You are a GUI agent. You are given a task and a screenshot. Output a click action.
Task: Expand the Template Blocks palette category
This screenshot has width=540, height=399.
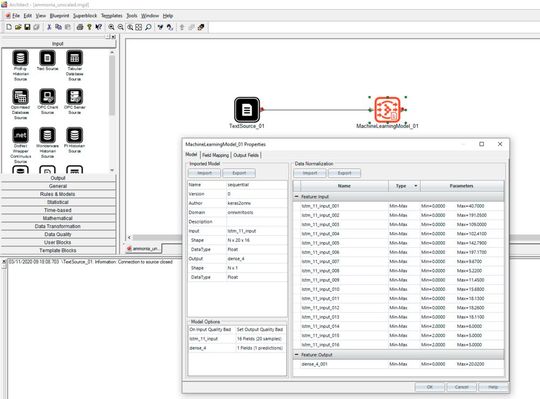[x=58, y=250]
